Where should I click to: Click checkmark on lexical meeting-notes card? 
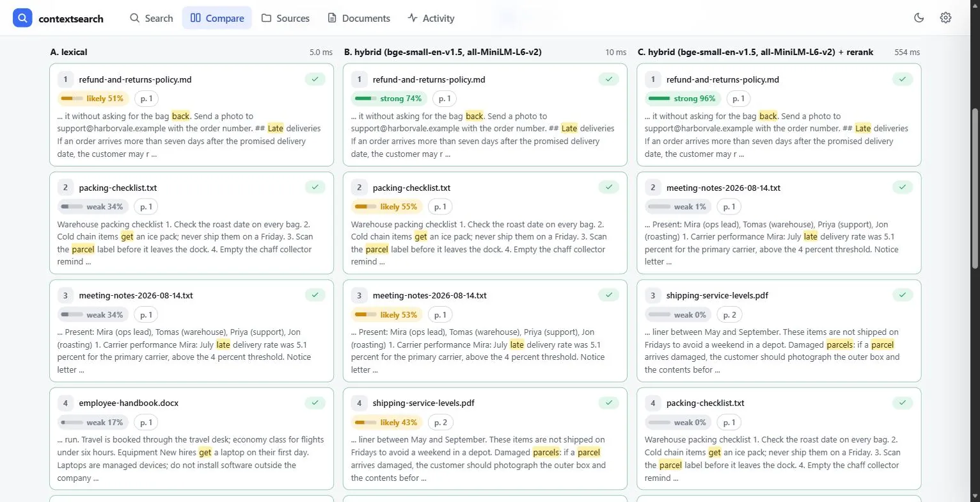coord(315,295)
